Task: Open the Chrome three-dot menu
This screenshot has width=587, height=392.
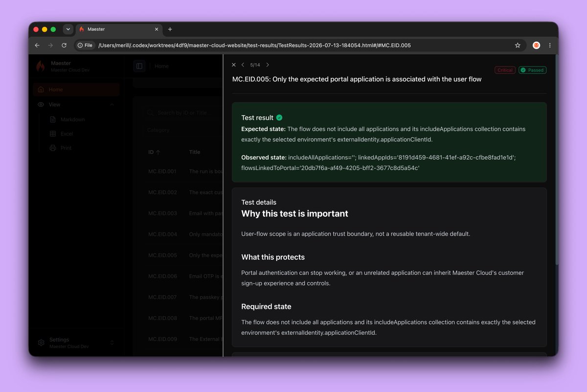Action: 550,45
